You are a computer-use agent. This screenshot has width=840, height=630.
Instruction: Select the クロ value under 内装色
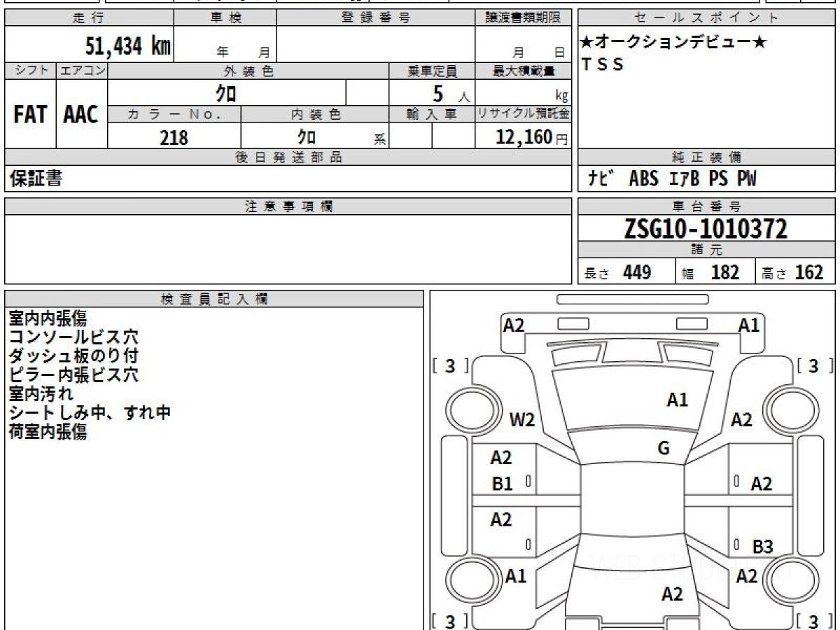(307, 136)
